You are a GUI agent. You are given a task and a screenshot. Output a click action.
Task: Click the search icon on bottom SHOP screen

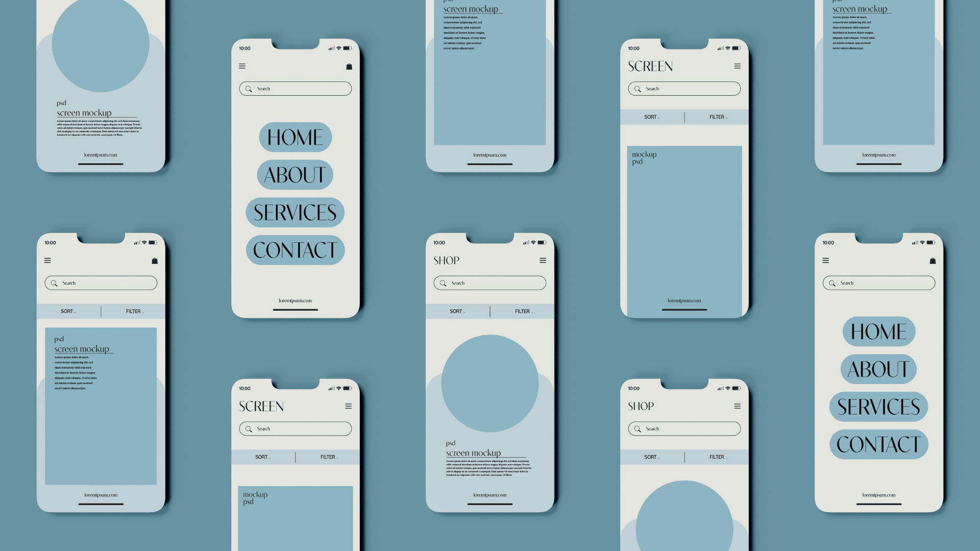[638, 429]
